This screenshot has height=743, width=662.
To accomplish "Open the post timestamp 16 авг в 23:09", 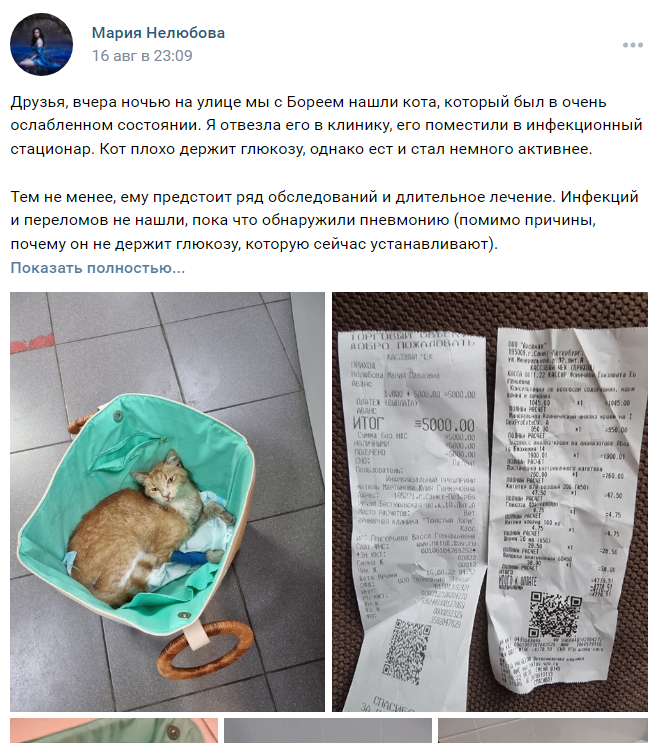I will point(142,55).
